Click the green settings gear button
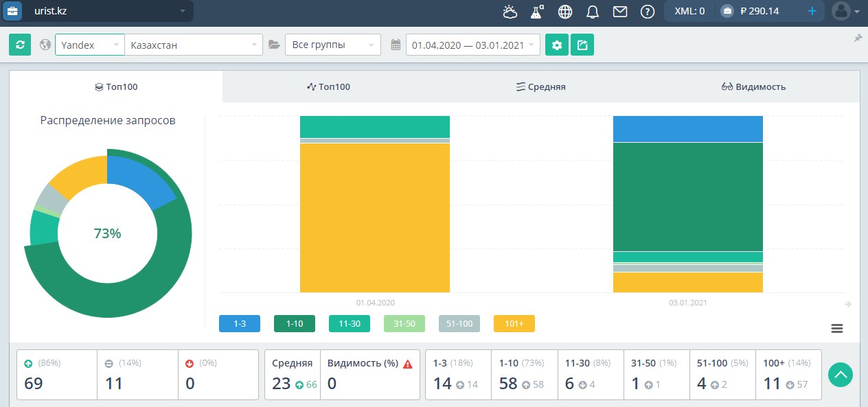Image resolution: width=868 pixels, height=407 pixels. pos(557,45)
